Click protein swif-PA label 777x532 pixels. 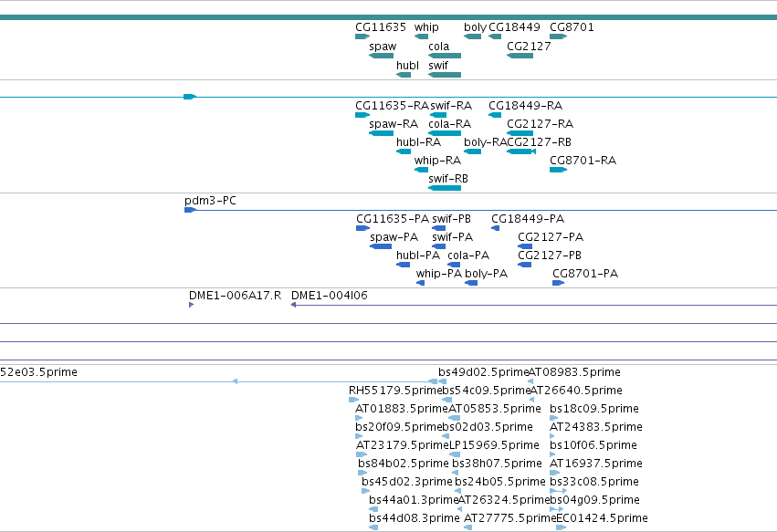tap(453, 237)
